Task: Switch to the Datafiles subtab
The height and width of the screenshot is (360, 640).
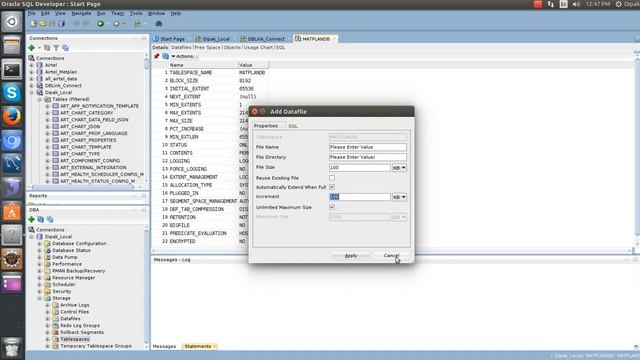Action: click(181, 47)
